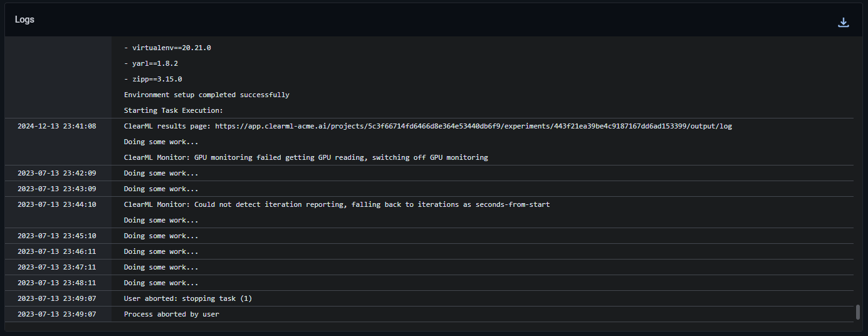Select the virtualenv==20.21.0 log line

[167, 48]
